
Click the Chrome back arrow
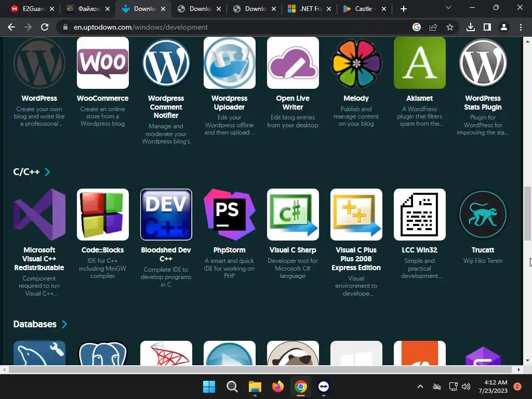click(x=11, y=27)
